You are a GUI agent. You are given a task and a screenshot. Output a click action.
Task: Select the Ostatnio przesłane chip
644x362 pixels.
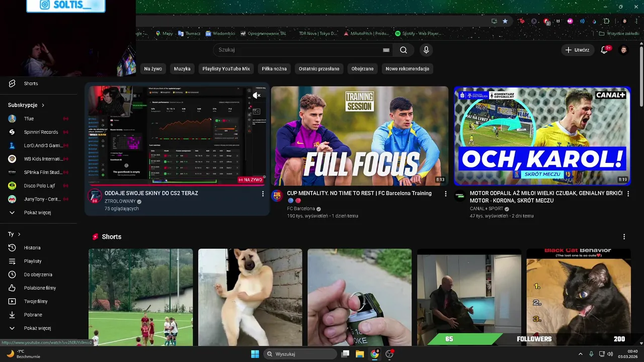(x=319, y=68)
